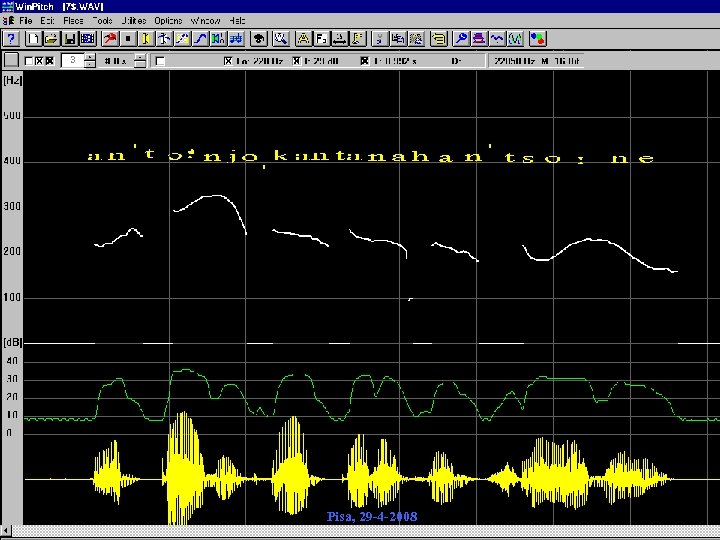Click the upper arrow of the second spinner

[x=141, y=57]
